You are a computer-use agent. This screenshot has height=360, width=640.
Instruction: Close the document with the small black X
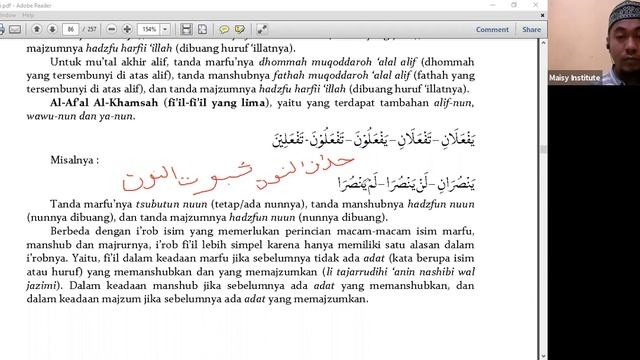[542, 15]
